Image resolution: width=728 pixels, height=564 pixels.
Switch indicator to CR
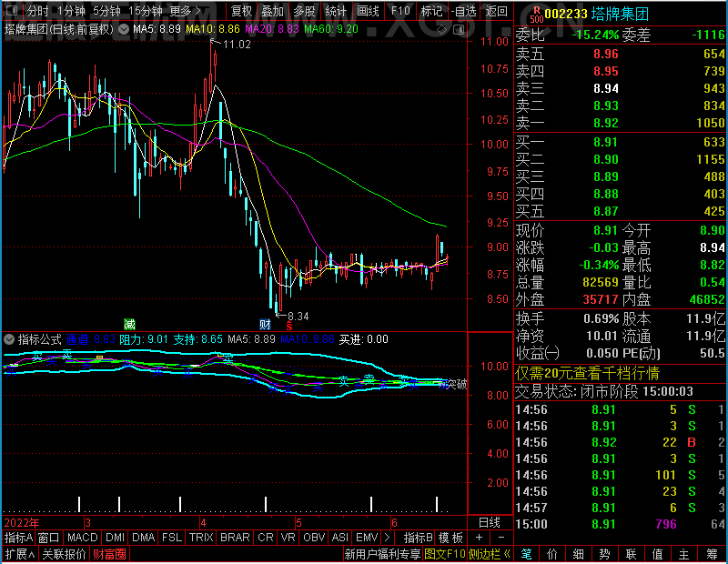265,538
